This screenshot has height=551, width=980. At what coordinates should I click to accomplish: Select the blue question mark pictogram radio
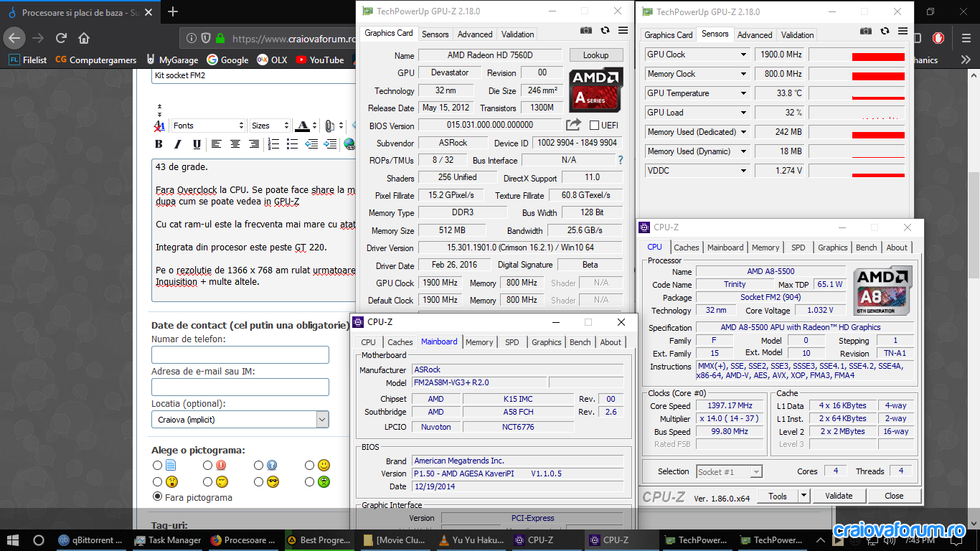coord(258,465)
